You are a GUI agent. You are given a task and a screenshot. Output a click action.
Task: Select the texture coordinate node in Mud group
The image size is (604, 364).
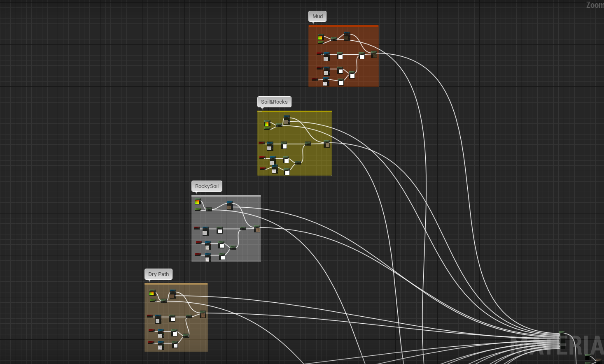320,38
